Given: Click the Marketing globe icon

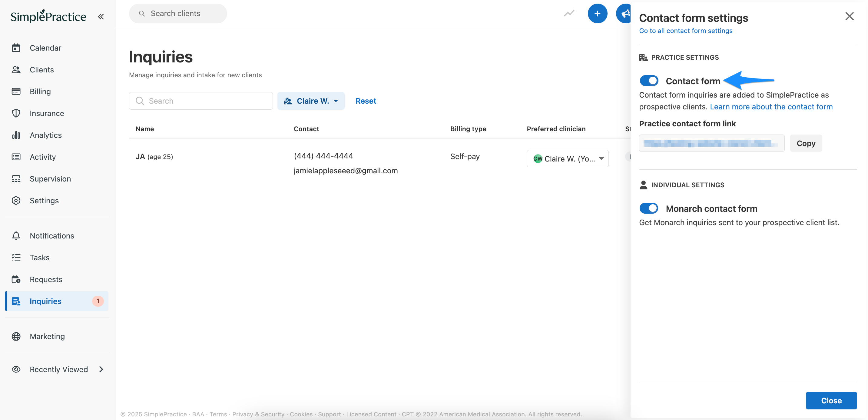Looking at the screenshot, I should point(16,336).
